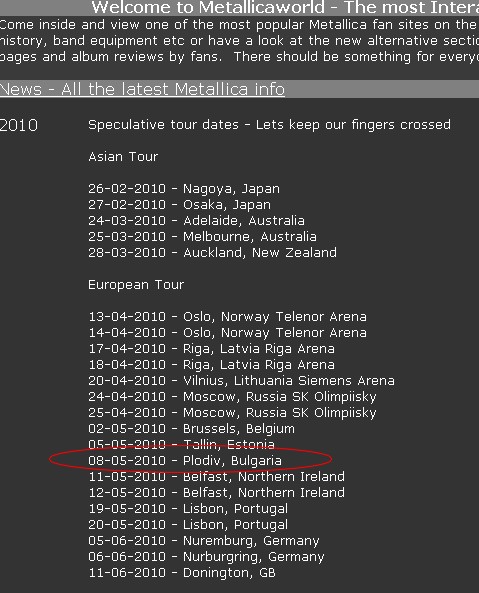479x593 pixels.
Task: Select the Nagoya, Japan date line
Action: 184,189
